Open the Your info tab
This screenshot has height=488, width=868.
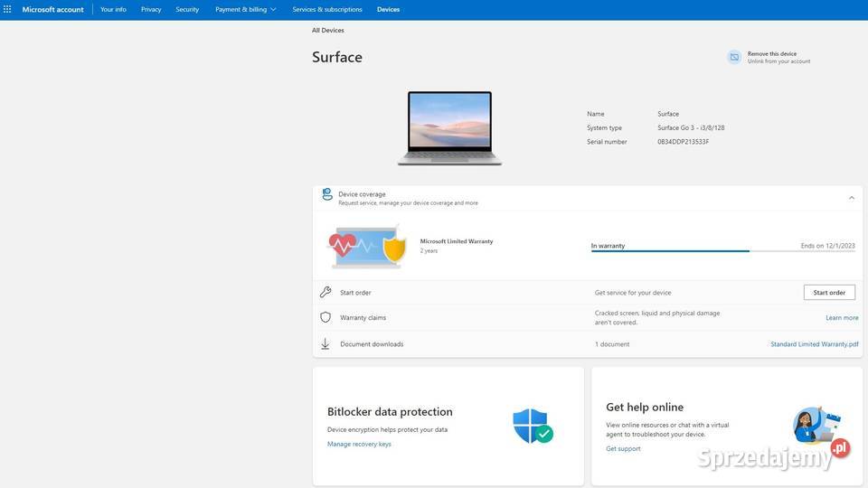click(x=113, y=9)
